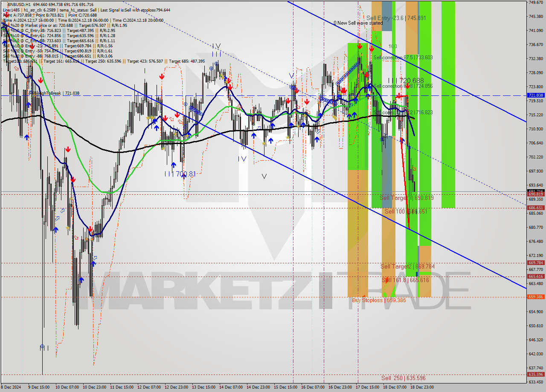Click the red 690.819 price axis tag

pyautogui.click(x=536, y=194)
